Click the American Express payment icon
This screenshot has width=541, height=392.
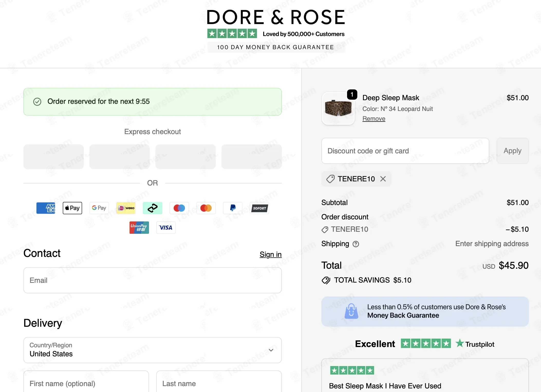46,208
